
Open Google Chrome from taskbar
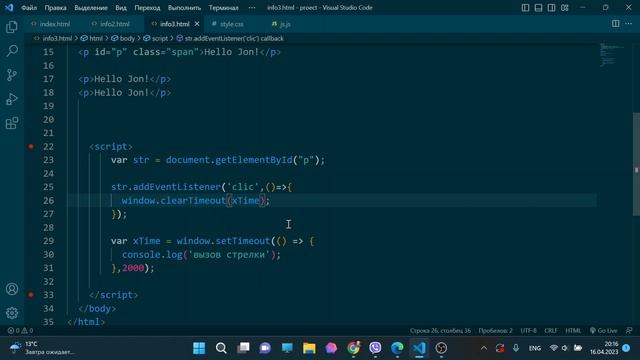pyautogui.click(x=353, y=348)
